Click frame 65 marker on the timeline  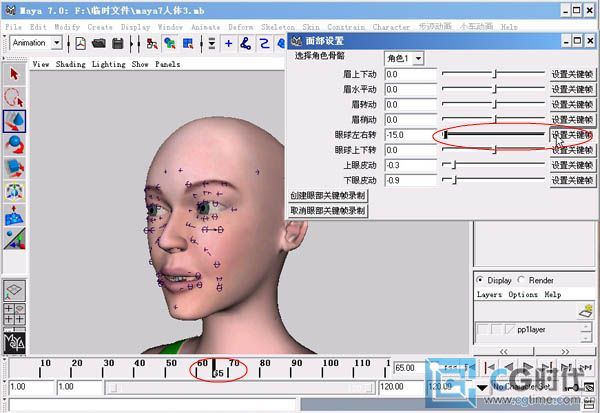[215, 368]
